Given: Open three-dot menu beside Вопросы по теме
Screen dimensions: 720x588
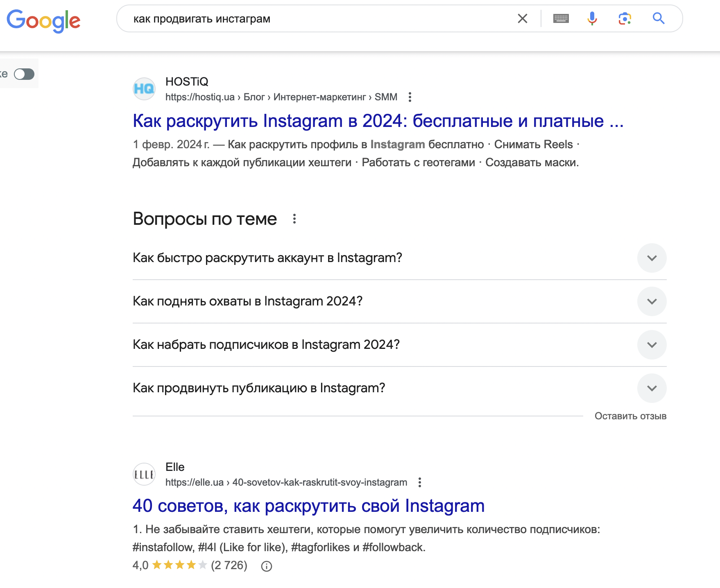Looking at the screenshot, I should [x=294, y=219].
